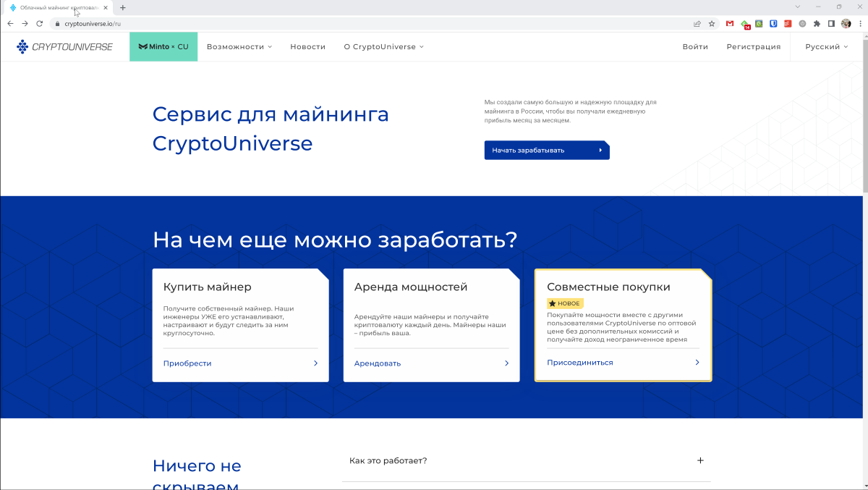Click the Арендовать link
The width and height of the screenshot is (868, 490).
pos(378,363)
